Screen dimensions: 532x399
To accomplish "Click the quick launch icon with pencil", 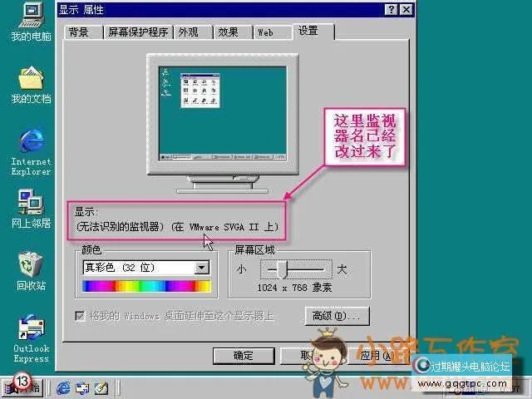I will tap(101, 388).
